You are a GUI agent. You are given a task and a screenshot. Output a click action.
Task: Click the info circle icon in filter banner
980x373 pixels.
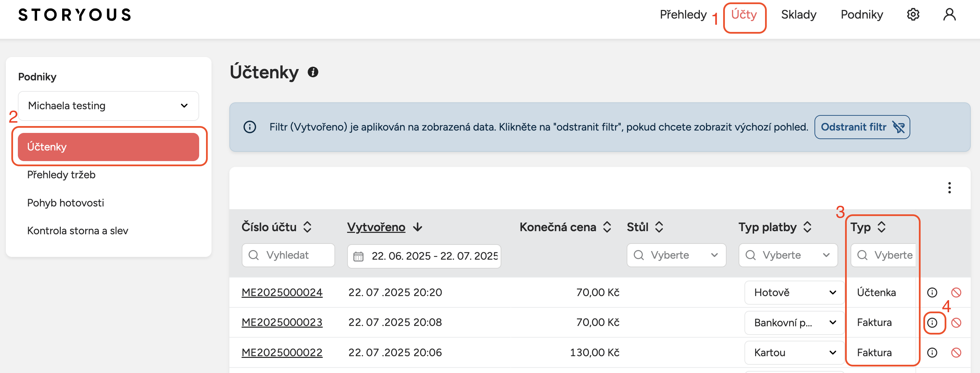[250, 127]
